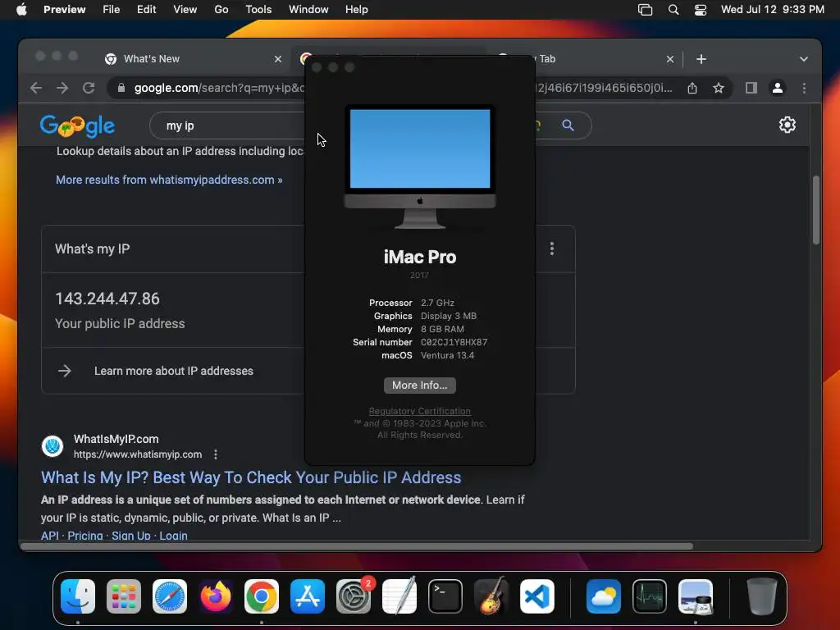Open the API sitelink
Screen dimensions: 840x630
[50, 536]
